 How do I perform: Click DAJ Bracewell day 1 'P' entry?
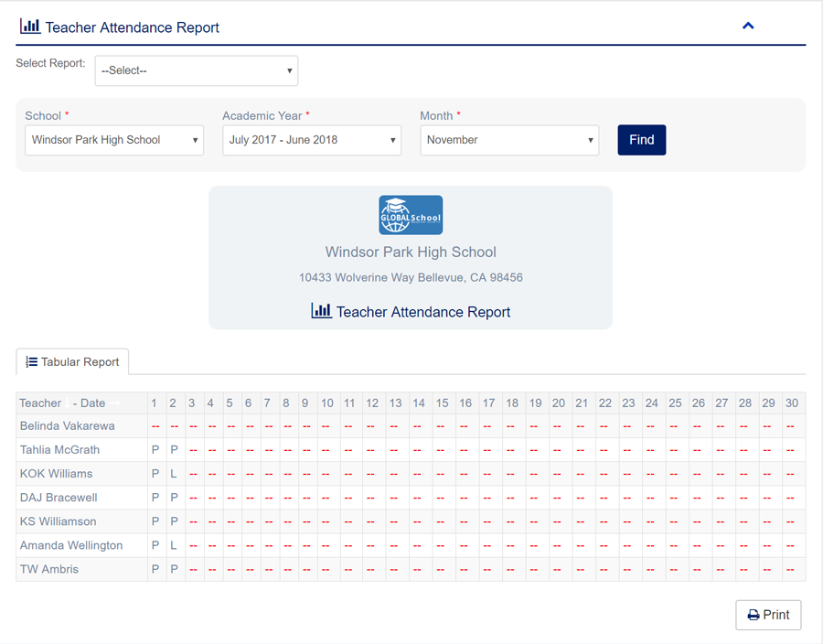click(x=155, y=498)
